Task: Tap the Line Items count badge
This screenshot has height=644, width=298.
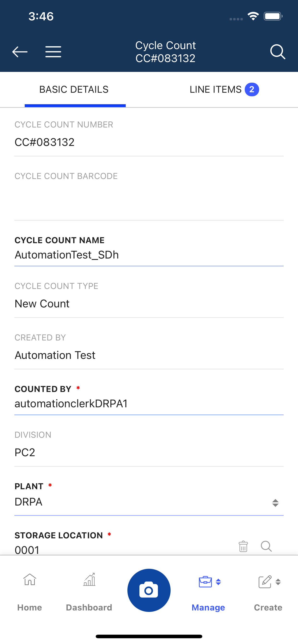Action: tap(252, 90)
